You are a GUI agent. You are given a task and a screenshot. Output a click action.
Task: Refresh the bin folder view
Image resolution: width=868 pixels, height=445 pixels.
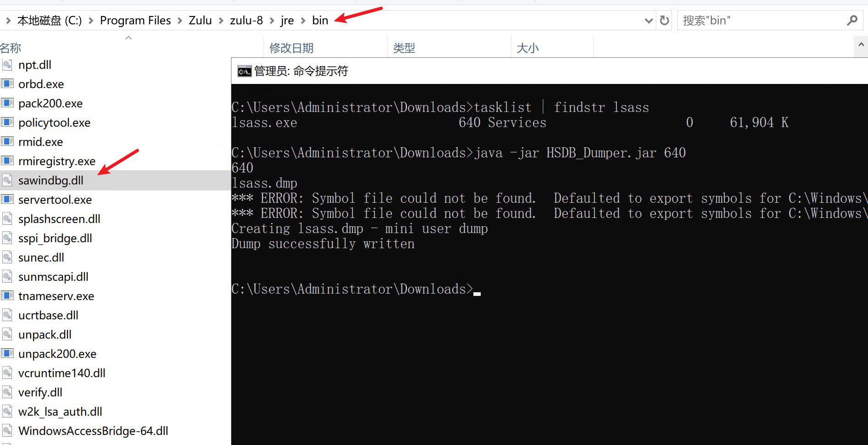click(665, 21)
